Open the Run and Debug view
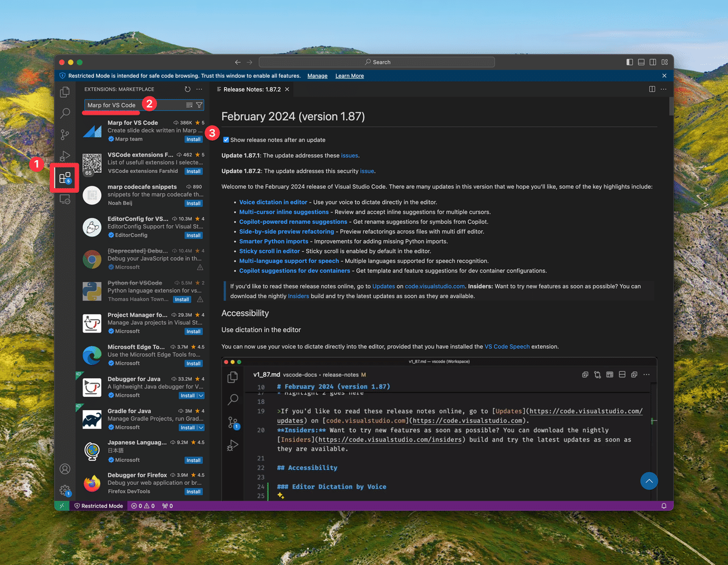 point(65,157)
